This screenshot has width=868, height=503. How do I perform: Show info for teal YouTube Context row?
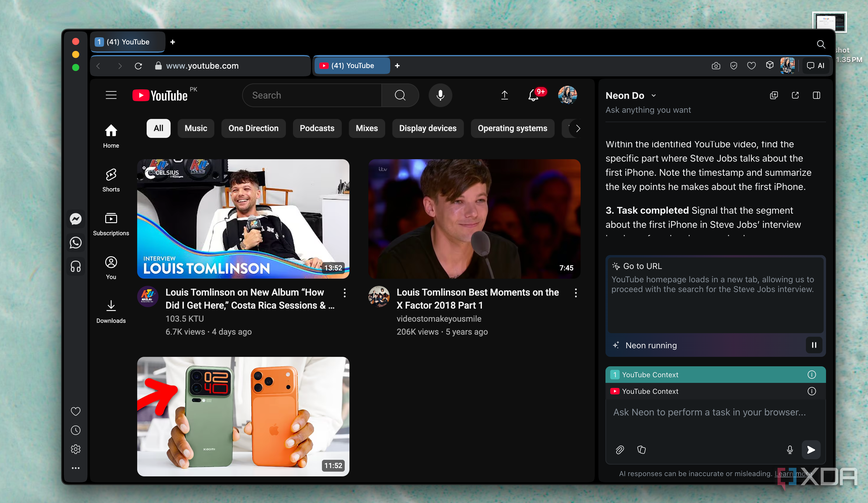coord(812,375)
